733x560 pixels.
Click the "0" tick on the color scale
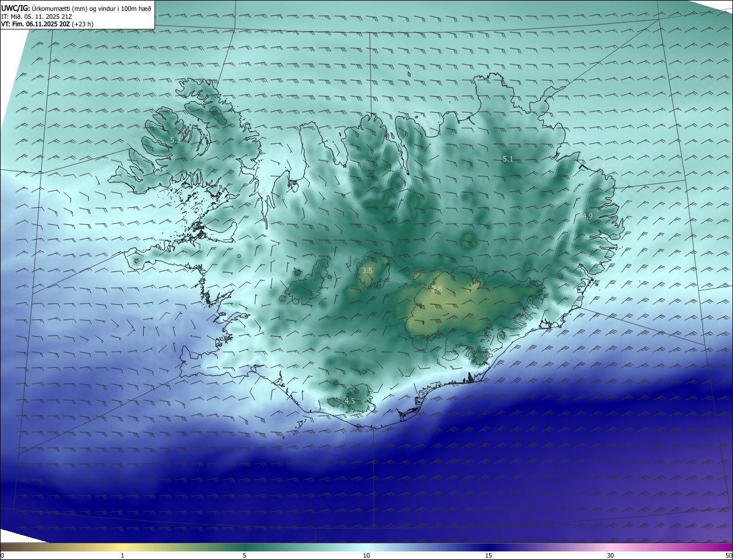pos(2,555)
